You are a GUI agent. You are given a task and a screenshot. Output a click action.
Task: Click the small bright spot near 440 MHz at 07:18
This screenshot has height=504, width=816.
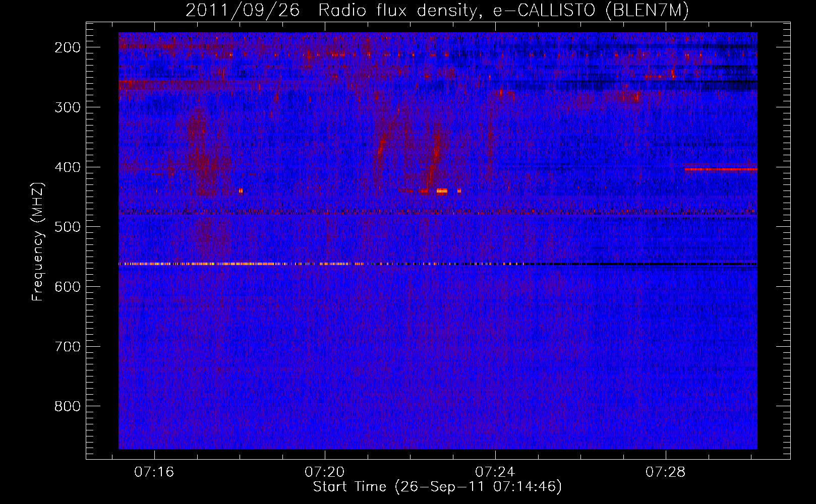(x=241, y=191)
